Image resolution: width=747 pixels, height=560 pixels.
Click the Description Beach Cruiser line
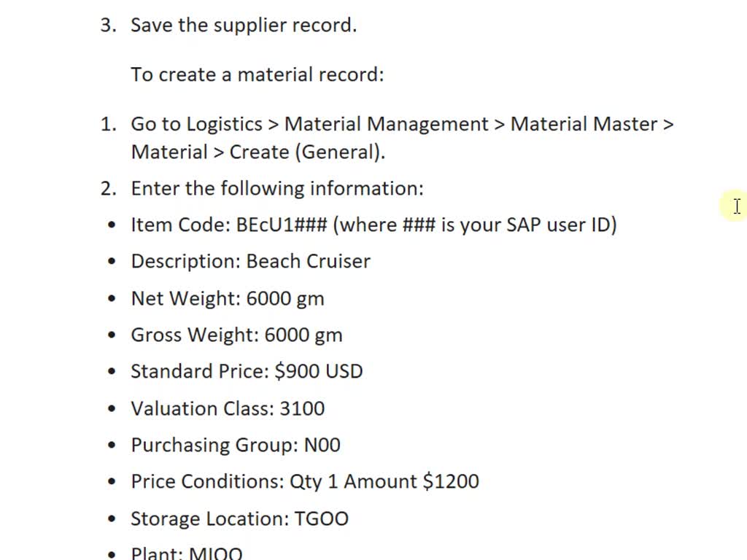pyautogui.click(x=251, y=262)
